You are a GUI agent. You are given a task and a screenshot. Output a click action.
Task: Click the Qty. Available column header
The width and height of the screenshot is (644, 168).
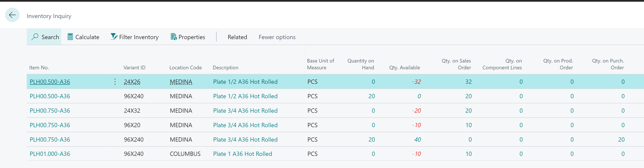(404, 68)
